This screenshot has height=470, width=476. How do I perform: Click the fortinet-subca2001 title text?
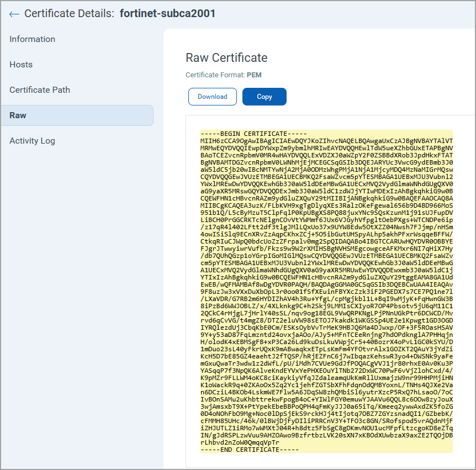167,13
